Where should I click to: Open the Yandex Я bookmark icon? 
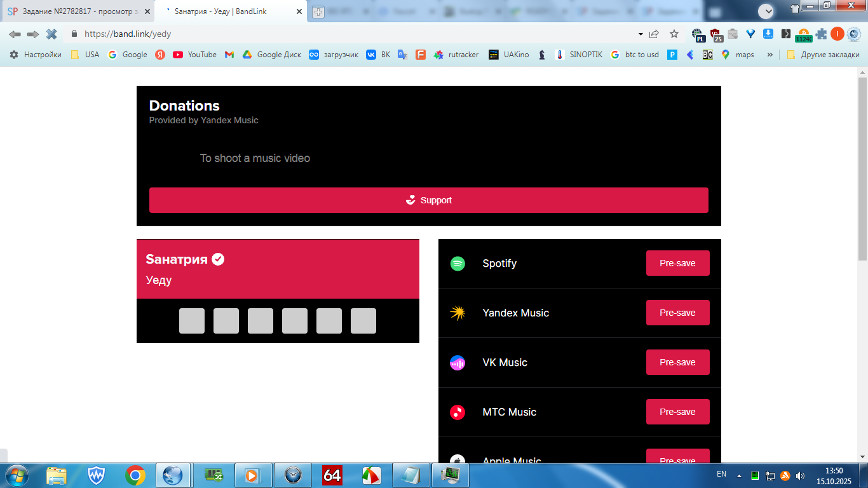point(160,55)
